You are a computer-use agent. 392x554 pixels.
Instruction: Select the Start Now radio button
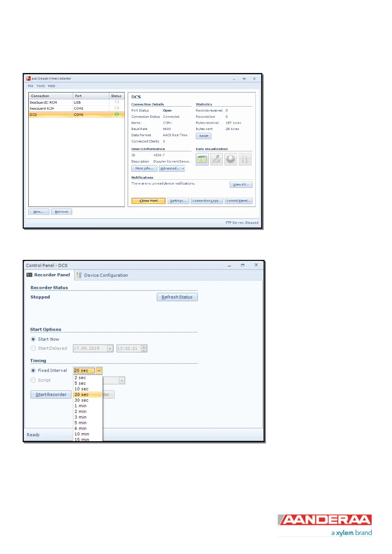[x=33, y=339]
